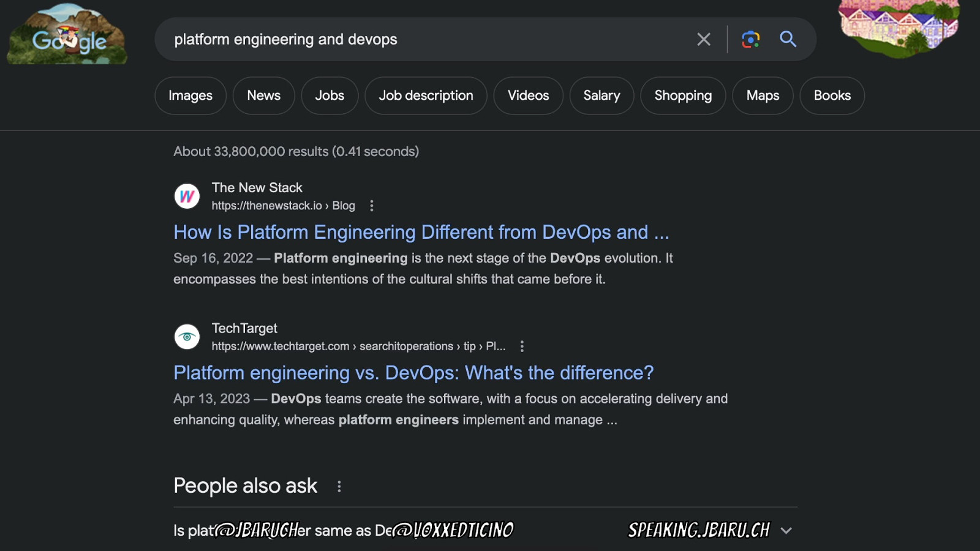
Task: Click the 'TechTarget' site name
Action: (244, 329)
